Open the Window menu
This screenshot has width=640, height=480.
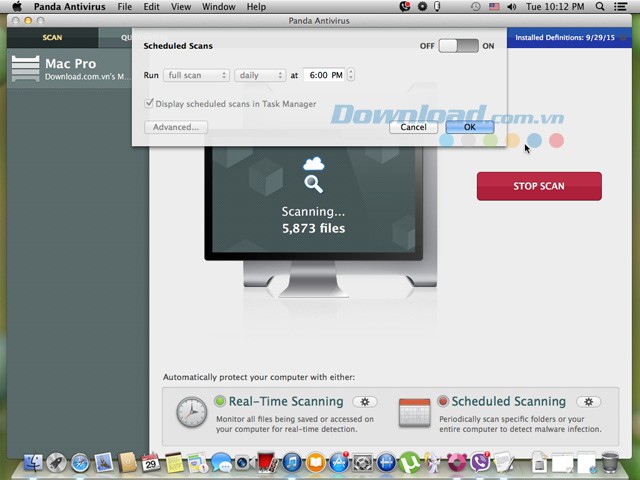pos(218,7)
